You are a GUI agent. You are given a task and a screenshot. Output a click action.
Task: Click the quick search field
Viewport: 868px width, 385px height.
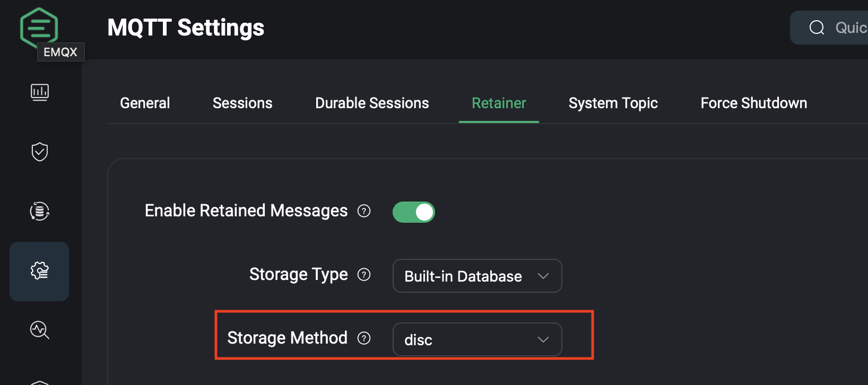tap(849, 28)
